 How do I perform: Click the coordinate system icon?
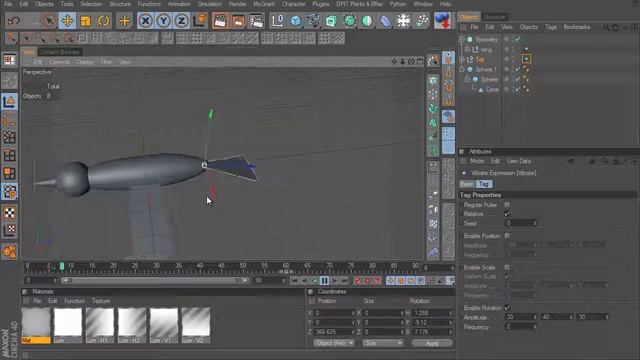[x=200, y=21]
